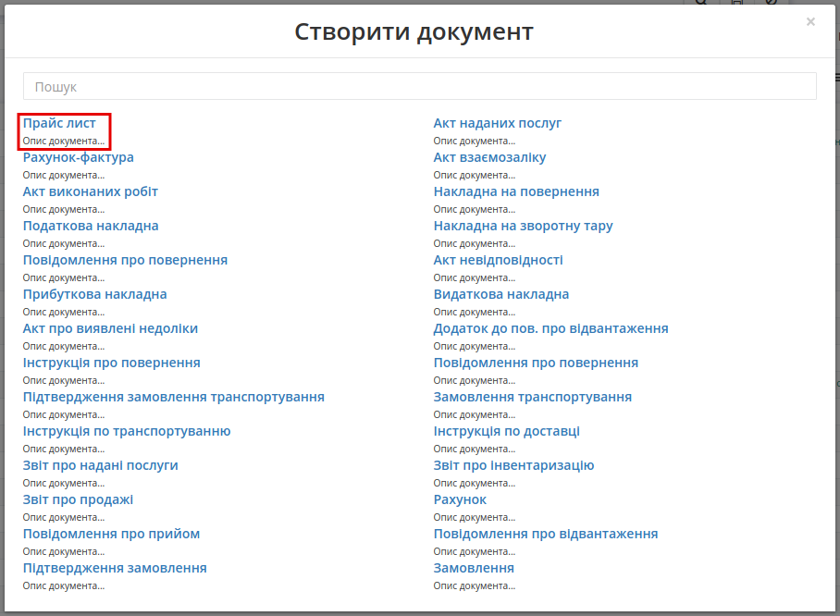The image size is (840, 616).
Task: Choose Інструкція про повернення
Action: pos(111,363)
